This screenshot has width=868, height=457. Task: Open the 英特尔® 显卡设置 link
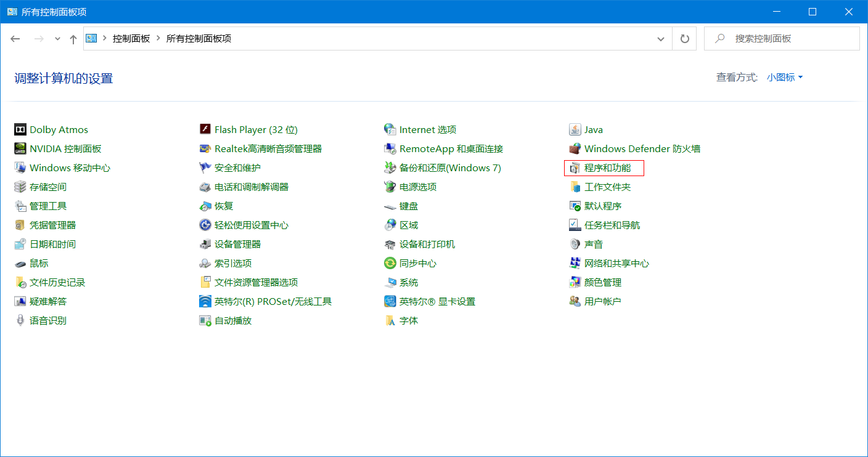click(437, 301)
